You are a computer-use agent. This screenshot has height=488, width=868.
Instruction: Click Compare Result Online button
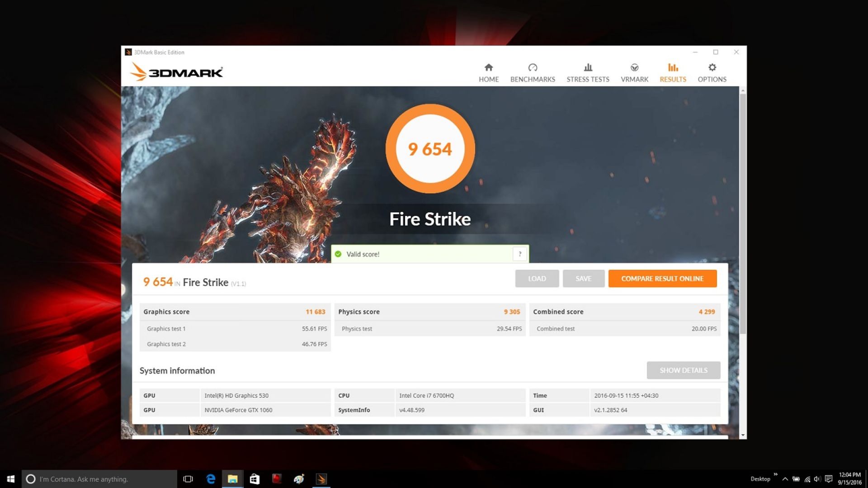point(662,279)
